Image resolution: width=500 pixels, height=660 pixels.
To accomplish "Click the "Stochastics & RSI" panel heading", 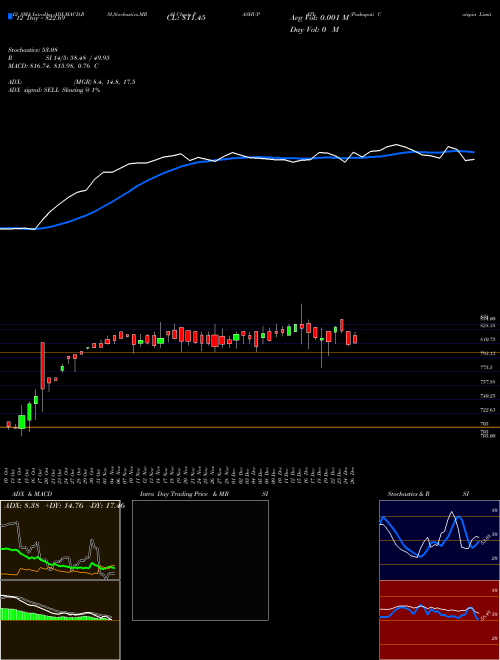I will (428, 494).
